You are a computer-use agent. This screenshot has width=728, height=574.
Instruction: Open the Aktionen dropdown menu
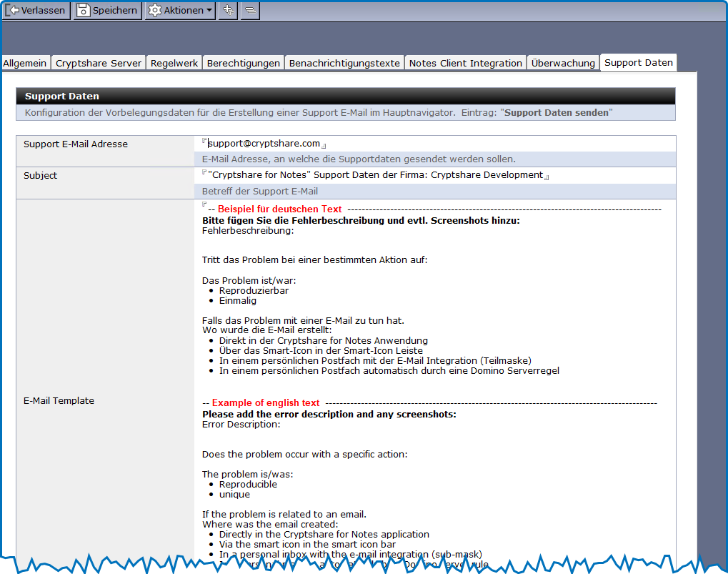(x=180, y=10)
